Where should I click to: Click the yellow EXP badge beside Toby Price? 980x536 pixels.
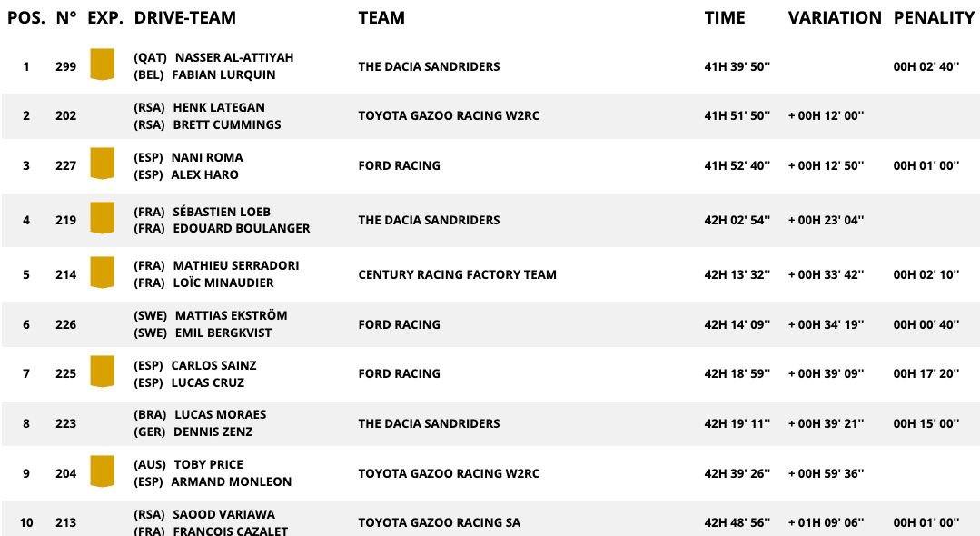click(x=102, y=472)
